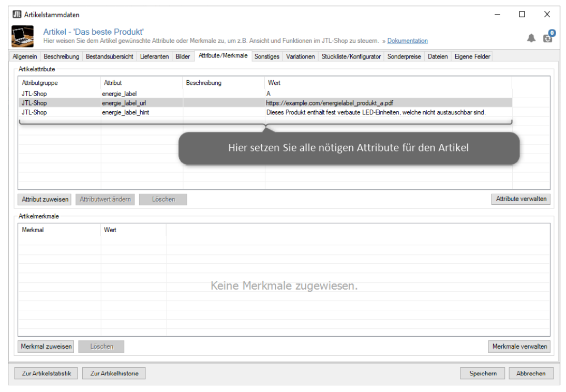Click the Merkmal zuweisen button
Viewport: 566px width, 392px height.
click(x=46, y=346)
